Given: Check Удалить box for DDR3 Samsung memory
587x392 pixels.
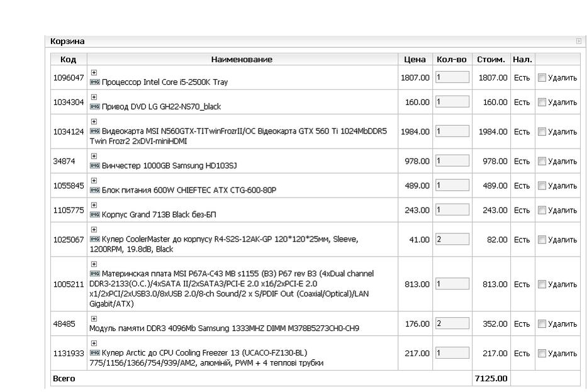Looking at the screenshot, I should coord(542,323).
